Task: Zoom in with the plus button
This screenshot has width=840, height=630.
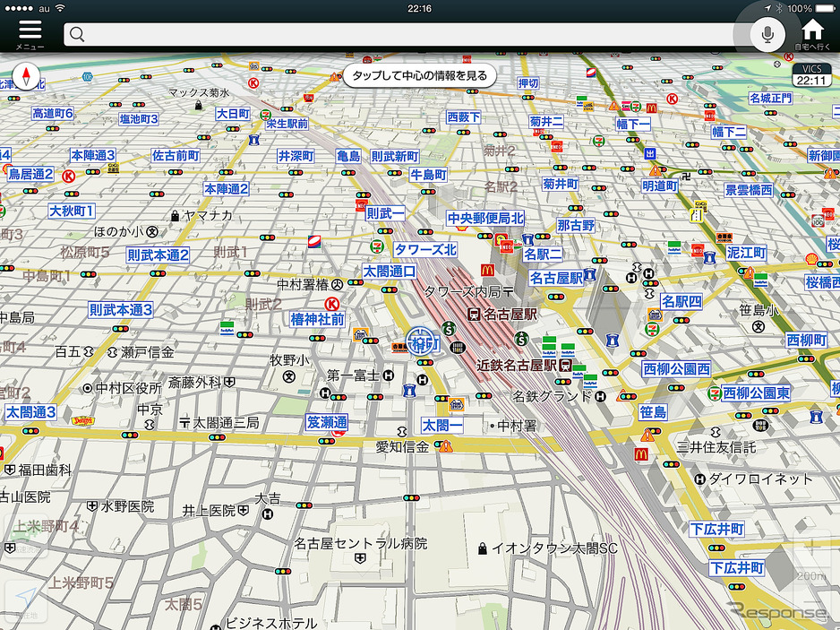Action: point(811,547)
